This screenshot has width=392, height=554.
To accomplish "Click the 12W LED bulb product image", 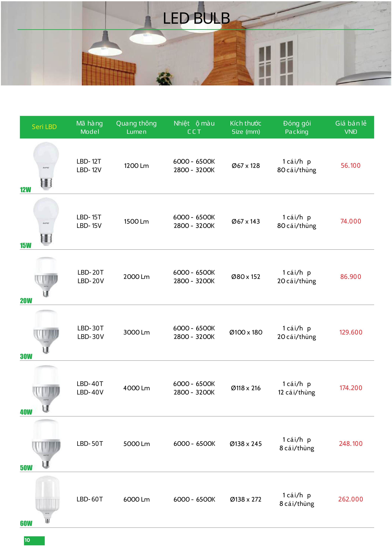I will (46, 166).
